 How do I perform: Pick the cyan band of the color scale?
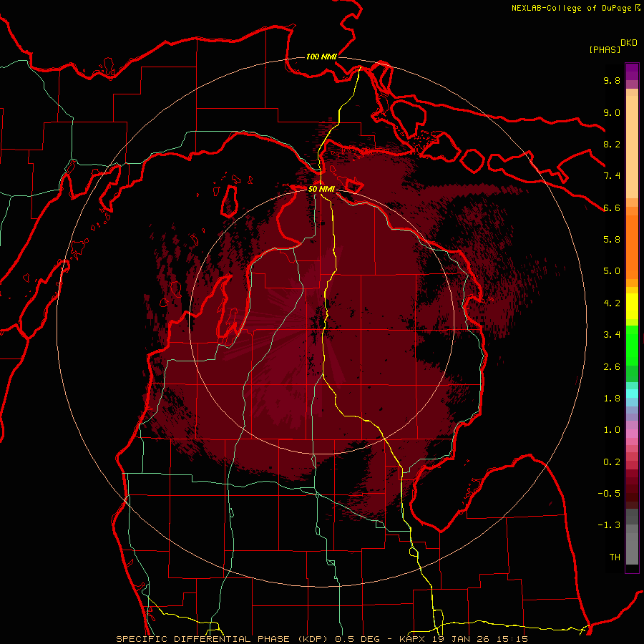pyautogui.click(x=632, y=393)
